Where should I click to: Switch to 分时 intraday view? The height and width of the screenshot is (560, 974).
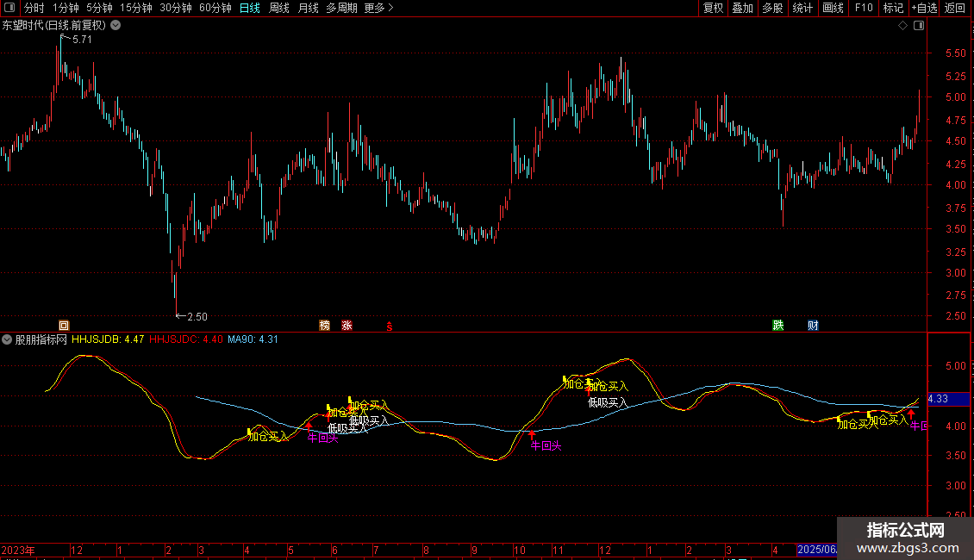pyautogui.click(x=34, y=8)
